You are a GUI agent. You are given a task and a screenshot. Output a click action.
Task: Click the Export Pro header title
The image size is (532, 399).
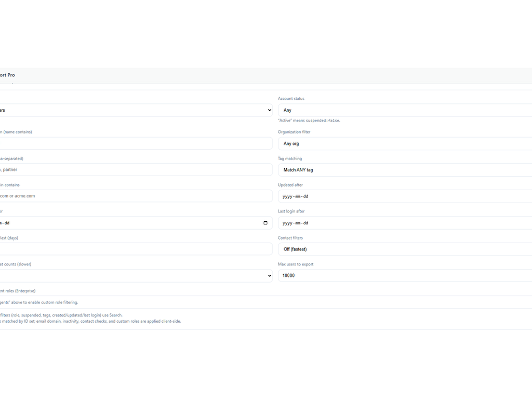7,75
